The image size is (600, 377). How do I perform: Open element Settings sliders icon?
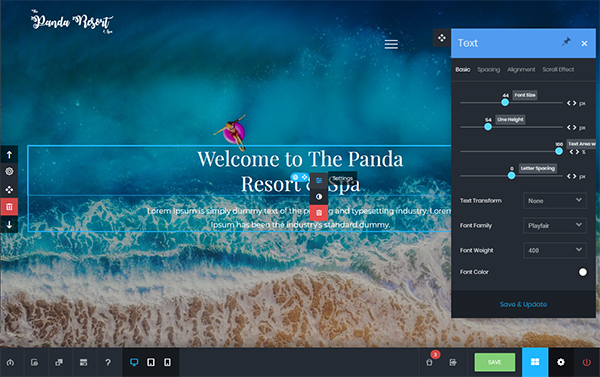[x=319, y=181]
